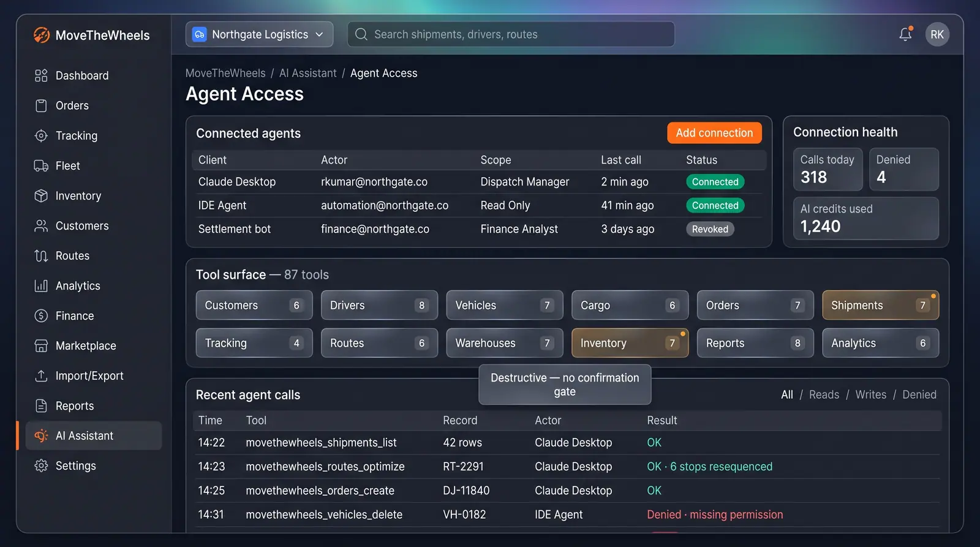Click the MoveTheWheels logo icon
The height and width of the screenshot is (547, 980).
coord(42,35)
